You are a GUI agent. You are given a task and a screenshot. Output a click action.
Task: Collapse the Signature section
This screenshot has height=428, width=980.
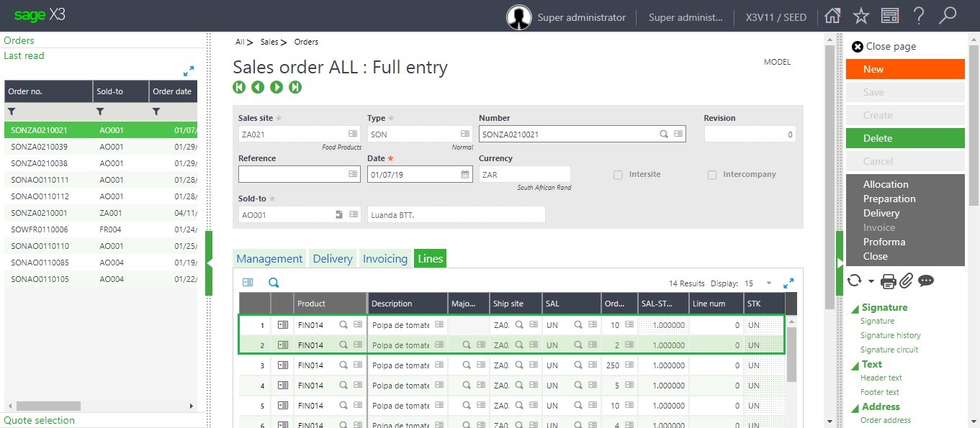point(855,309)
